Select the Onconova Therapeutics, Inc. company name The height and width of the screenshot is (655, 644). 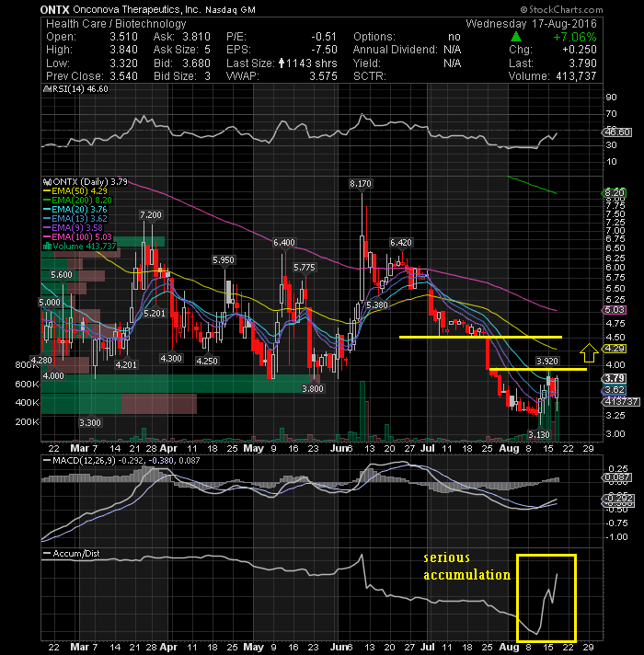coord(137,9)
